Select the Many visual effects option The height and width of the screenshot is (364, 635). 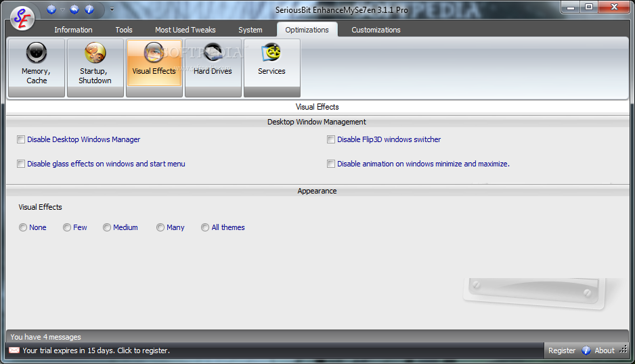[160, 227]
